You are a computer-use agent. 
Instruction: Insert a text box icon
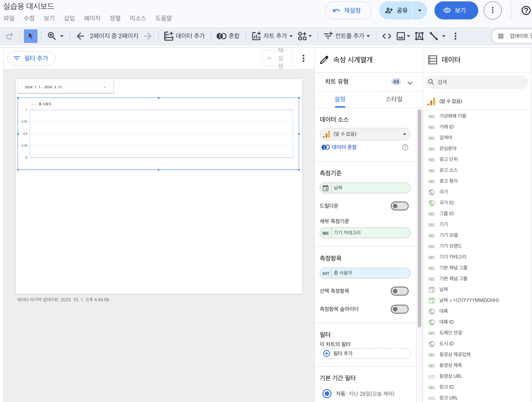click(419, 36)
